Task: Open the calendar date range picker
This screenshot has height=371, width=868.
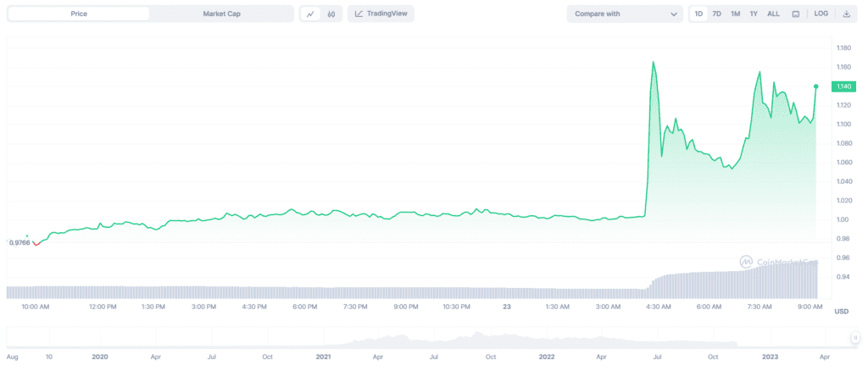Action: (x=795, y=14)
